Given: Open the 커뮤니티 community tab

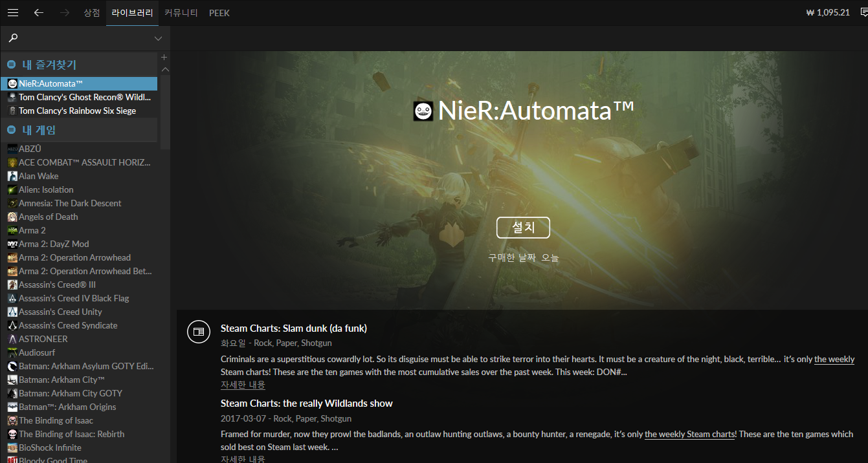Looking at the screenshot, I should 181,13.
